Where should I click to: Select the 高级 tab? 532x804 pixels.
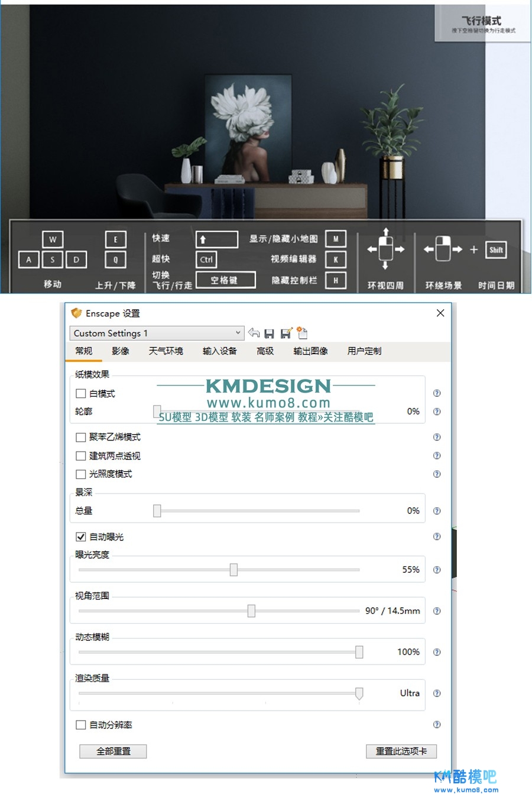tap(265, 351)
